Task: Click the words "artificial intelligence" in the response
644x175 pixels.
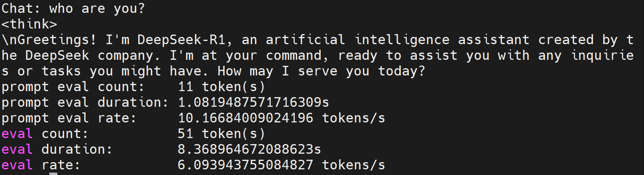Action: click(x=357, y=40)
